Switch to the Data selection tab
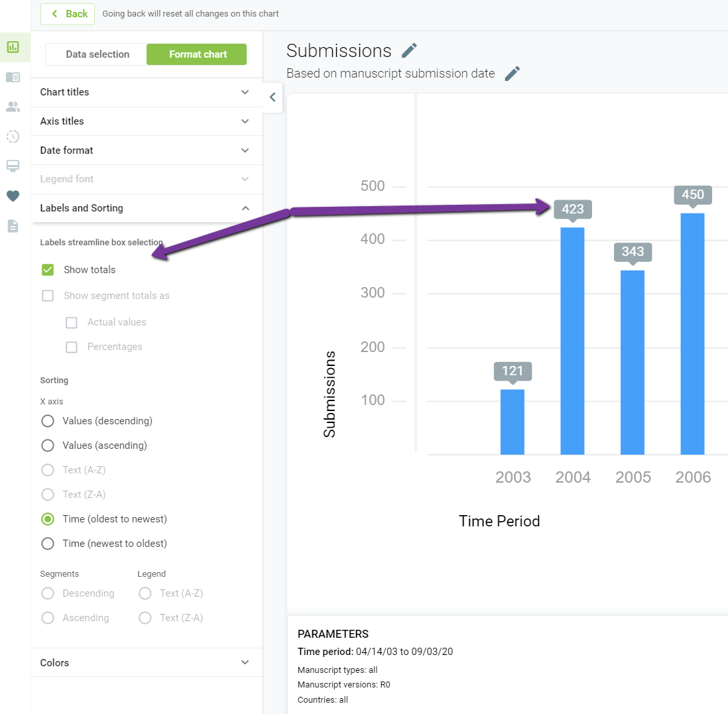The height and width of the screenshot is (714, 728). 97,54
